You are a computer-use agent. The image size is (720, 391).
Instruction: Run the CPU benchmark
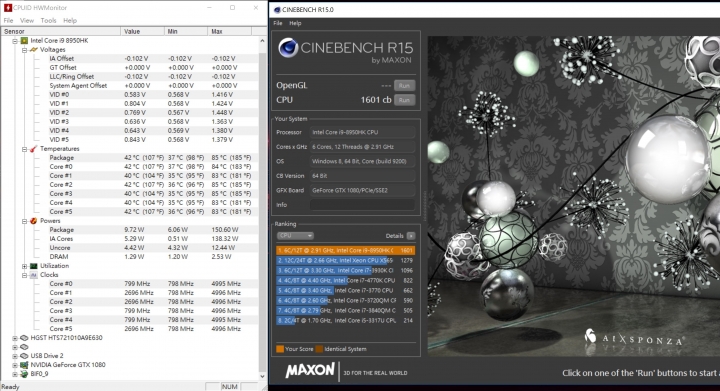click(x=404, y=100)
